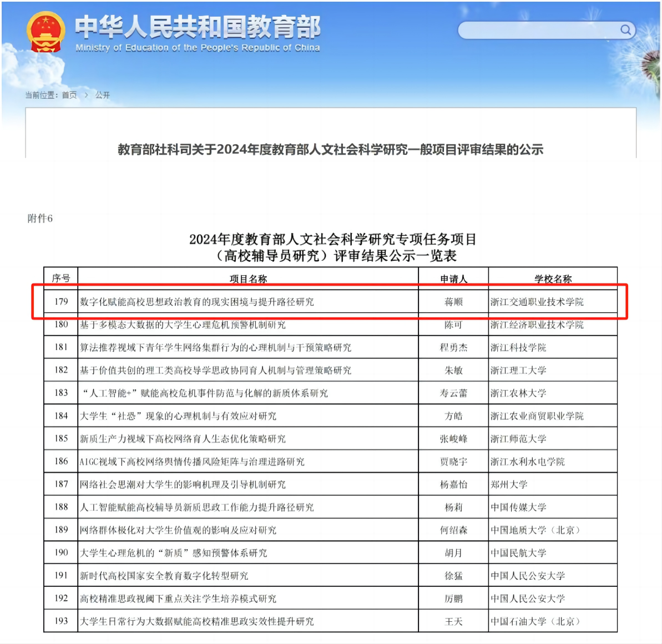Click the table title 2024年度教育部人文社会科学研究专项任务项目
This screenshot has width=662, height=644.
tap(333, 239)
